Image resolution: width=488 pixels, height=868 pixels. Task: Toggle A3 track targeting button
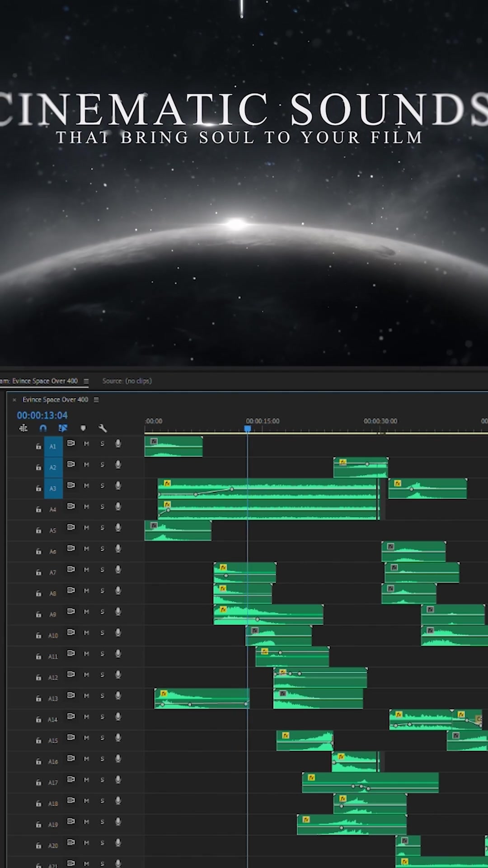click(53, 488)
